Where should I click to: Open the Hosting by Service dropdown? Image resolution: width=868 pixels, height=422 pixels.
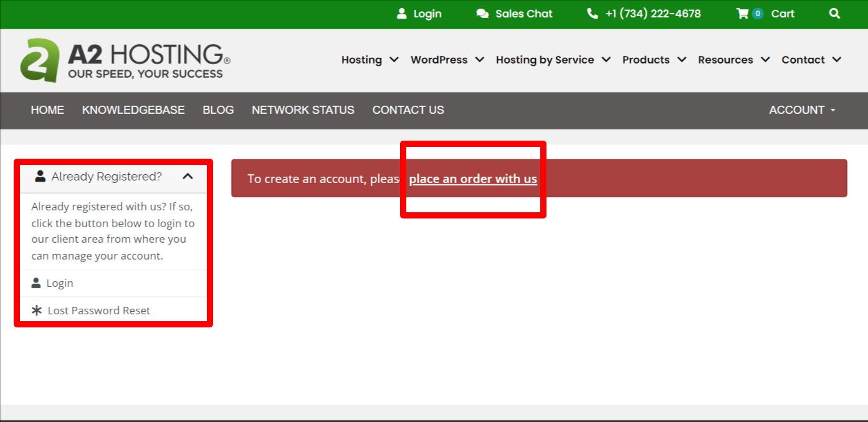point(552,60)
